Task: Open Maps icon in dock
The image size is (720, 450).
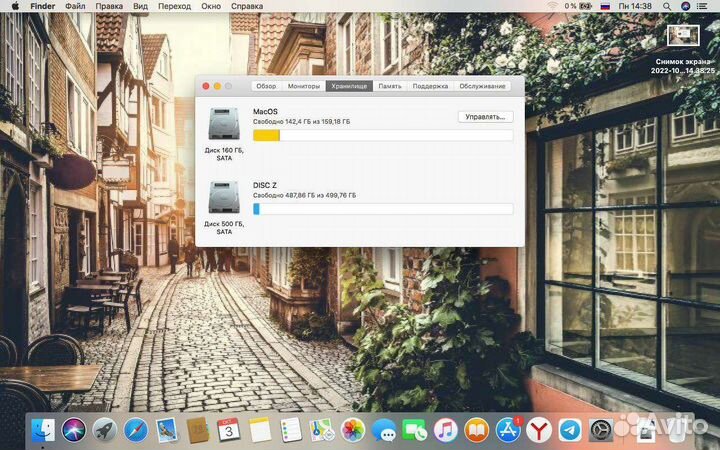Action: point(322,430)
